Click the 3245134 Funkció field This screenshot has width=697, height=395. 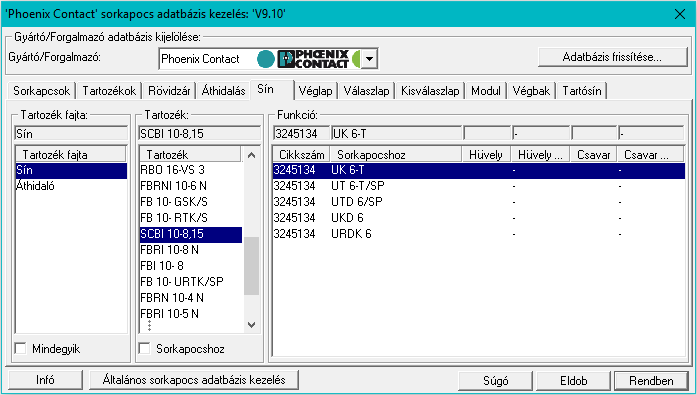(x=301, y=134)
